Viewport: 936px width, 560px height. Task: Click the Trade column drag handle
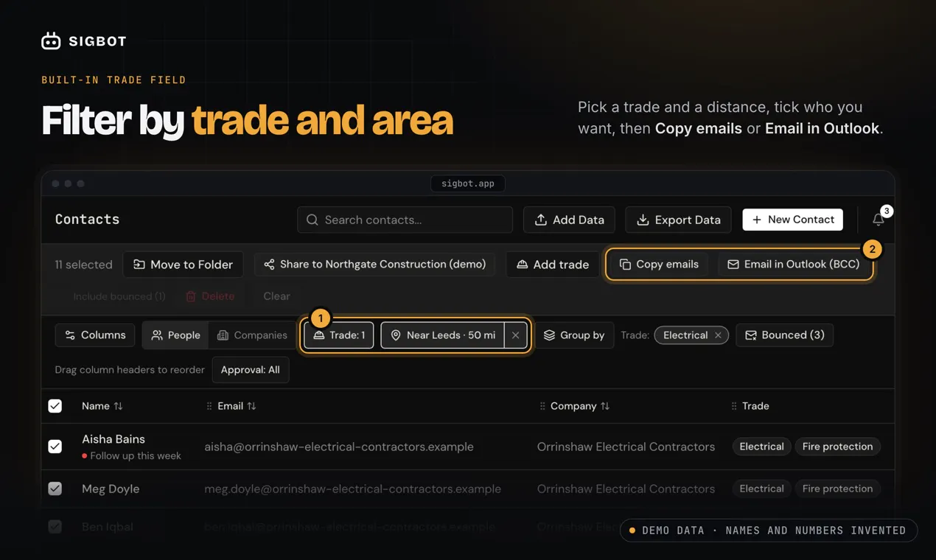point(734,406)
